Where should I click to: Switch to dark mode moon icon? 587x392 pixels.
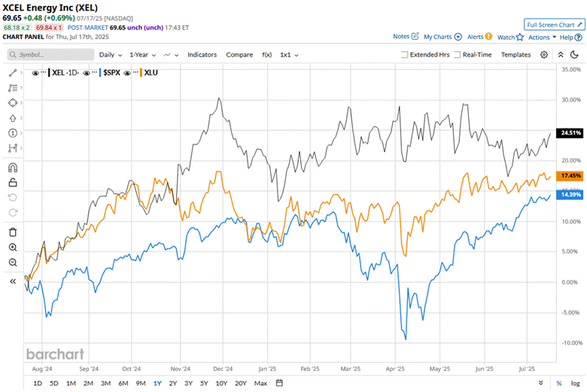(x=574, y=55)
